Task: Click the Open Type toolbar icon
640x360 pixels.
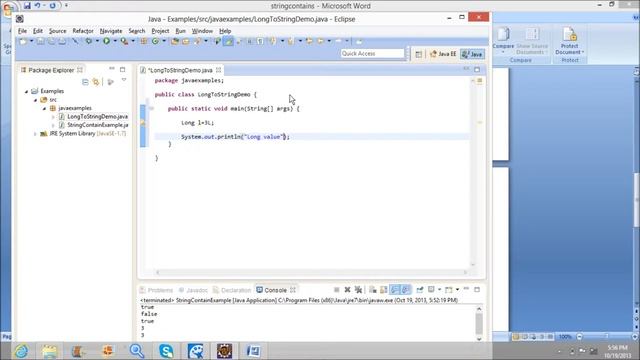Action: click(175, 41)
